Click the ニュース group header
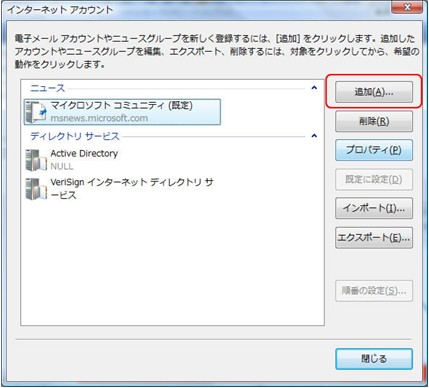Viewport: 429px width, 388px height. coord(47,88)
